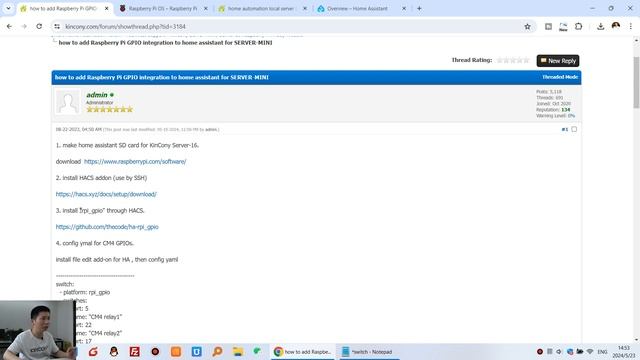Open the taskbar clock and date
This screenshot has width=640, height=360.
tap(624, 351)
